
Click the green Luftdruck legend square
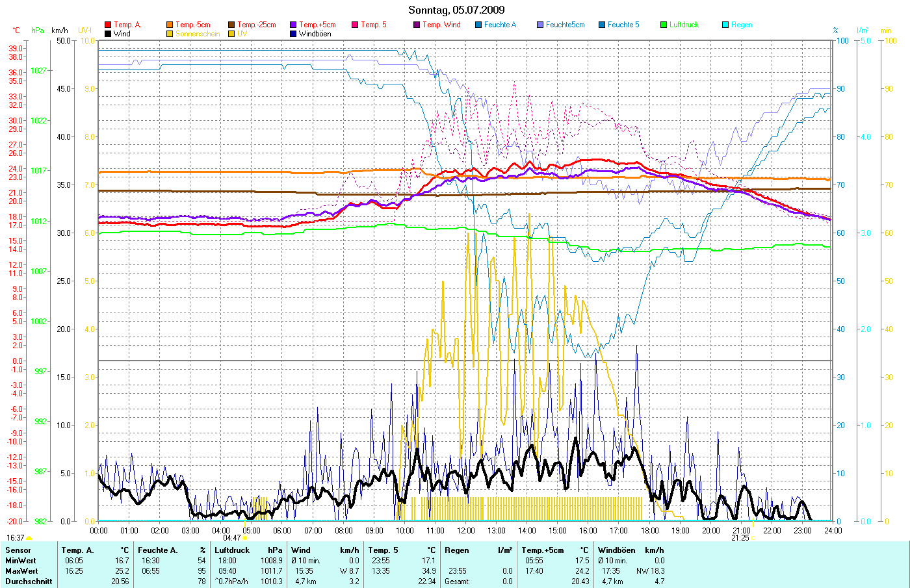[664, 25]
